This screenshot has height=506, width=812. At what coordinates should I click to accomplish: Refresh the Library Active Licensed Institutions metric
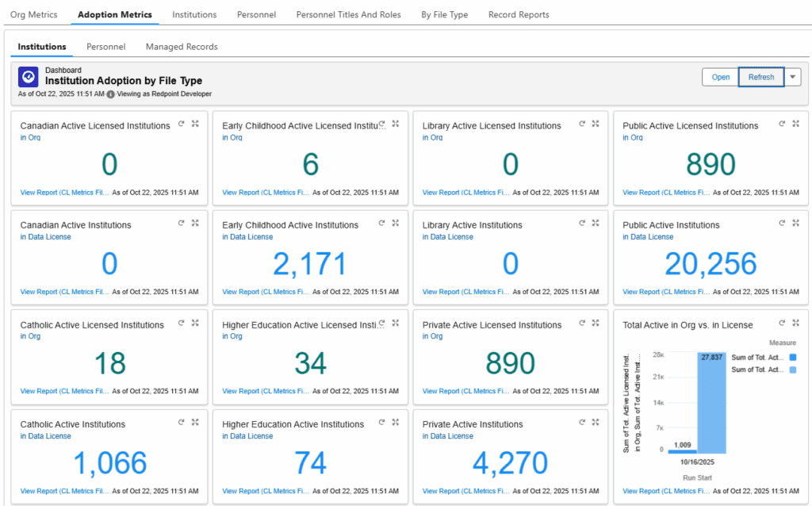point(583,124)
